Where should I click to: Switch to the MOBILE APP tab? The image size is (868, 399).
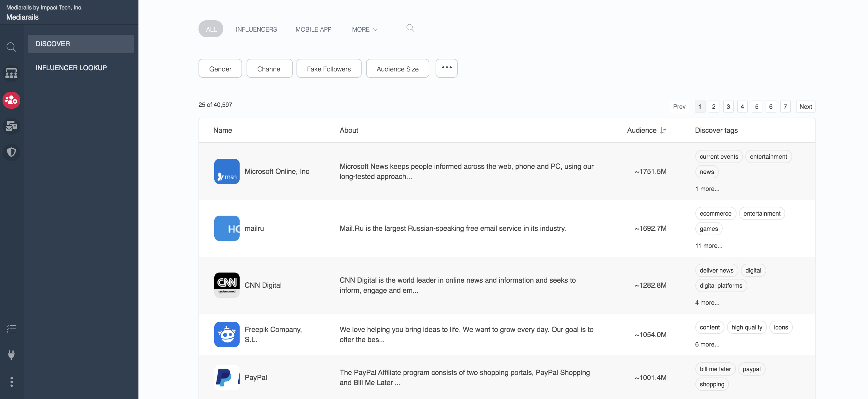tap(313, 29)
